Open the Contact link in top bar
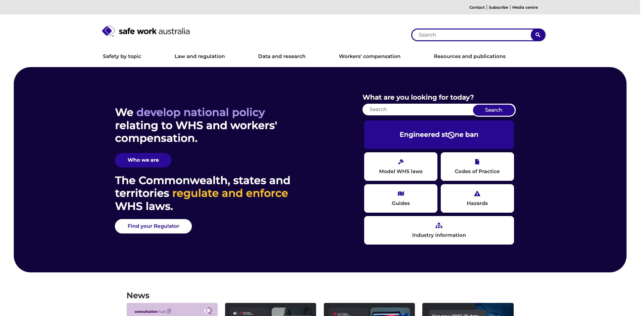Image resolution: width=644 pixels, height=316 pixels. tap(477, 7)
